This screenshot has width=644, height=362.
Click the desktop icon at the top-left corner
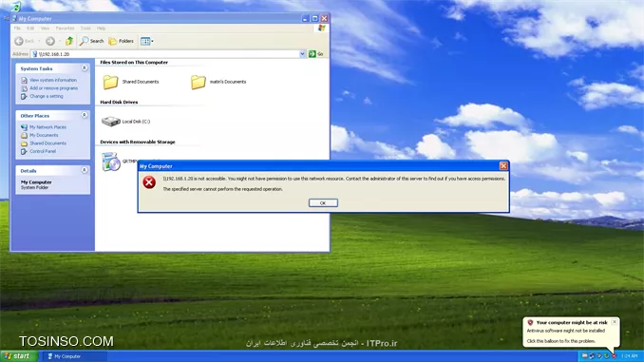click(15, 6)
